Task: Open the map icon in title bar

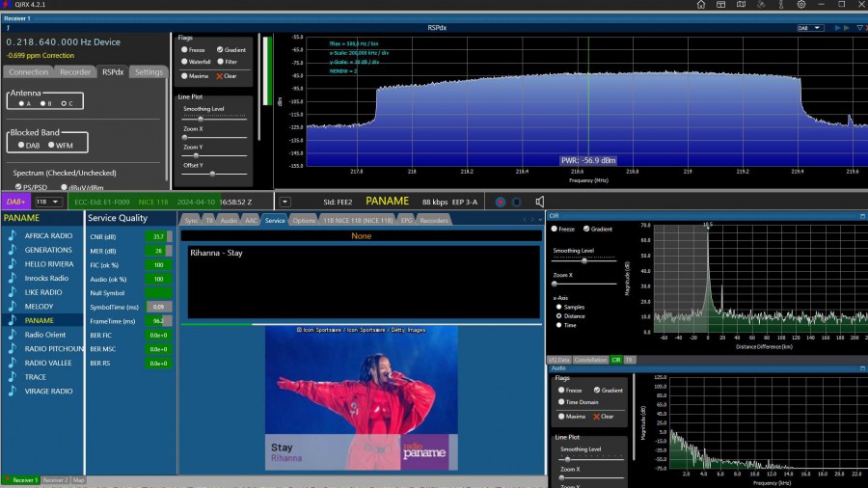Action: [x=741, y=5]
